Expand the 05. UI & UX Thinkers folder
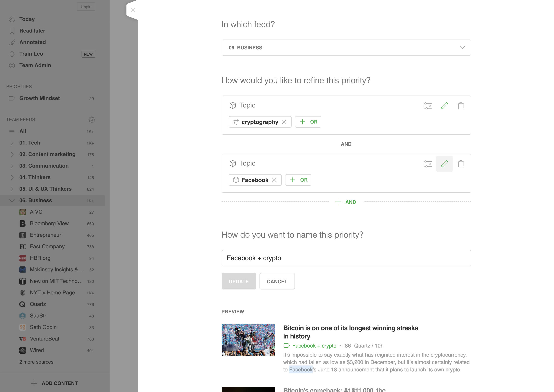This screenshot has width=554, height=392. click(12, 189)
